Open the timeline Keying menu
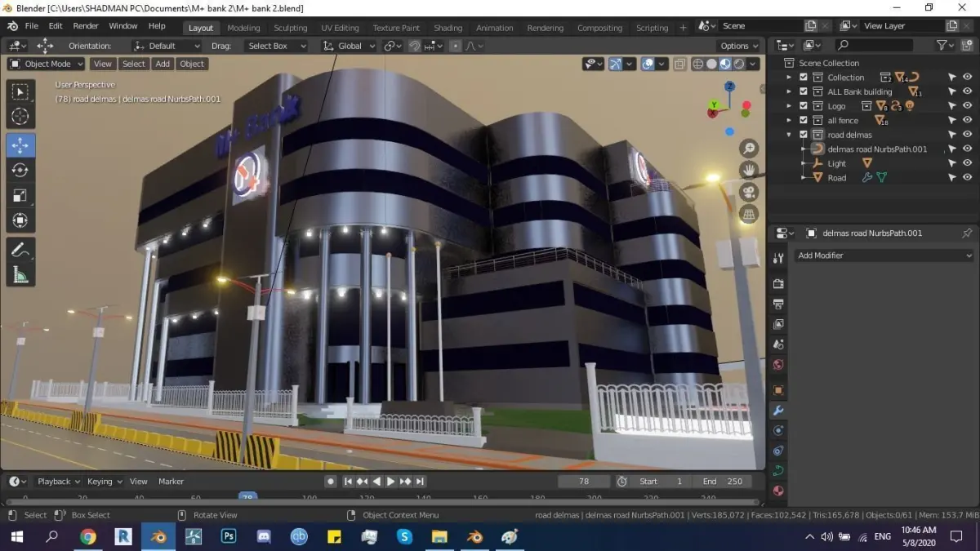This screenshot has height=551, width=980. click(104, 482)
